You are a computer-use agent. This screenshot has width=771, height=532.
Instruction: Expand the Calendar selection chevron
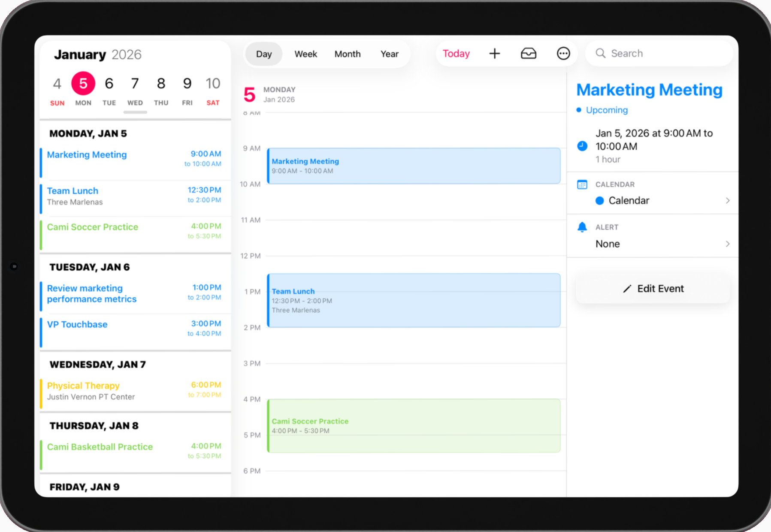[728, 200]
